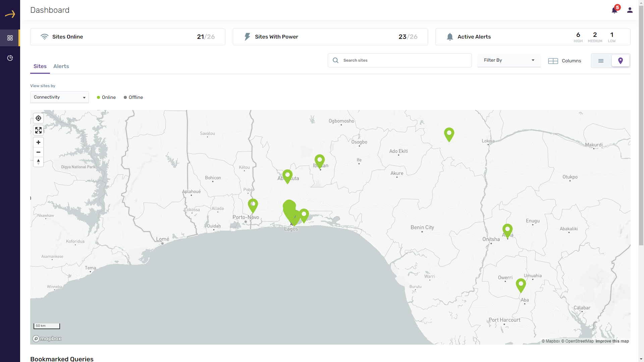Open the Columns chooser
644x362 pixels.
click(x=565, y=61)
